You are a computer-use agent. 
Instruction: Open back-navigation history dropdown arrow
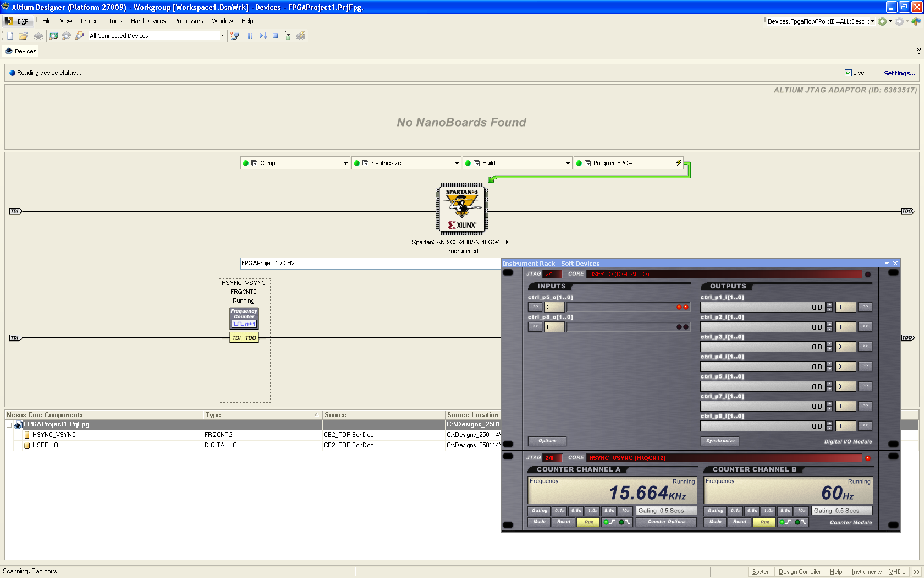point(890,21)
